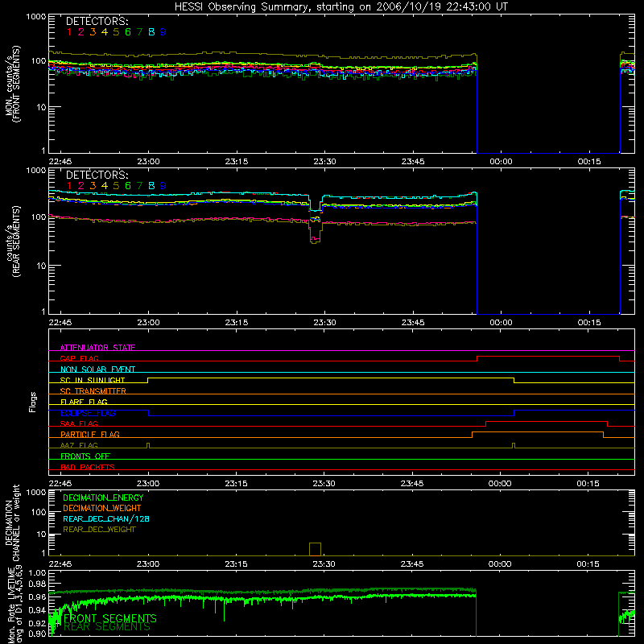Click 00:15 tick label under the Flags plot

tap(588, 484)
